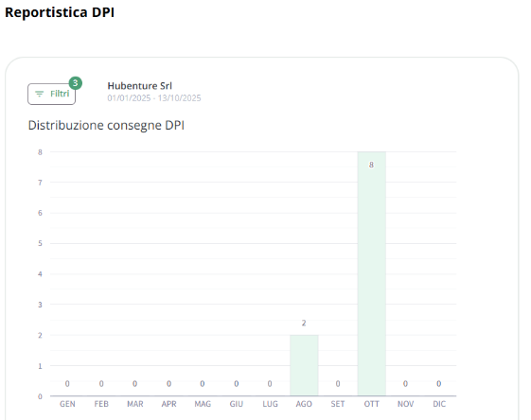Click the zero value above DIC
Image resolution: width=531 pixels, height=420 pixels.
(x=439, y=384)
